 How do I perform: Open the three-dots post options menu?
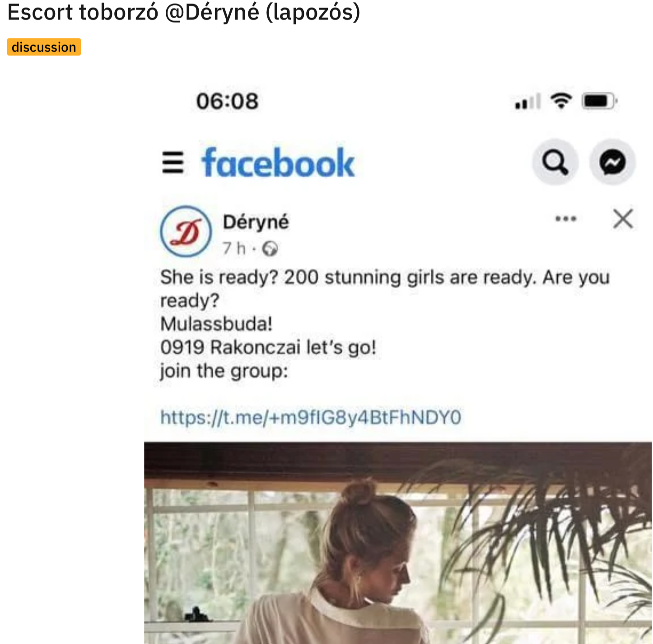565,219
